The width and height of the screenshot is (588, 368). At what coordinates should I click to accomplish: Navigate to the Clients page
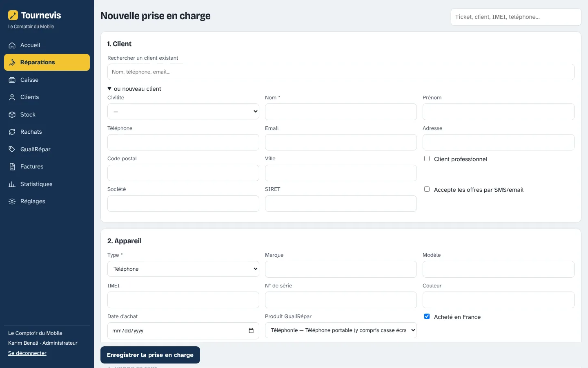pos(47,97)
